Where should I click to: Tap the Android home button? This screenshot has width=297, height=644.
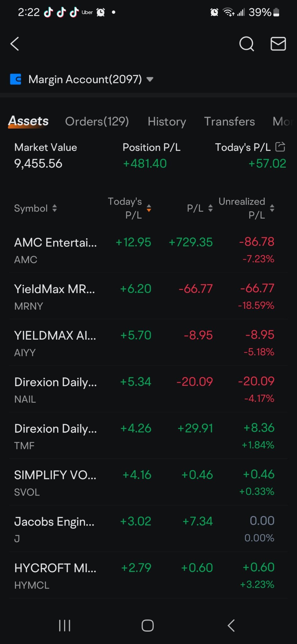click(148, 625)
